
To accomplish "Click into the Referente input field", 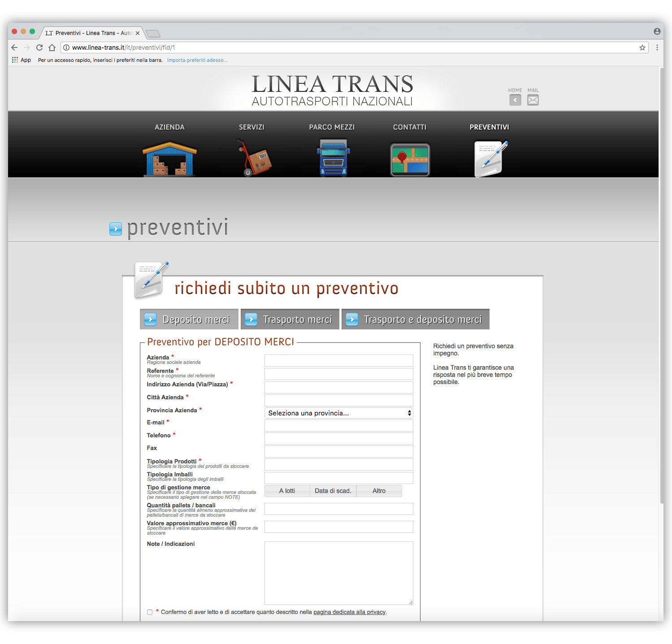I will (x=339, y=374).
